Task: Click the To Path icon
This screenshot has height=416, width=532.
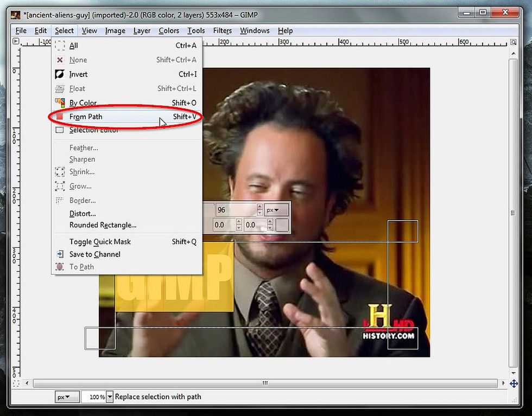Action: point(60,267)
